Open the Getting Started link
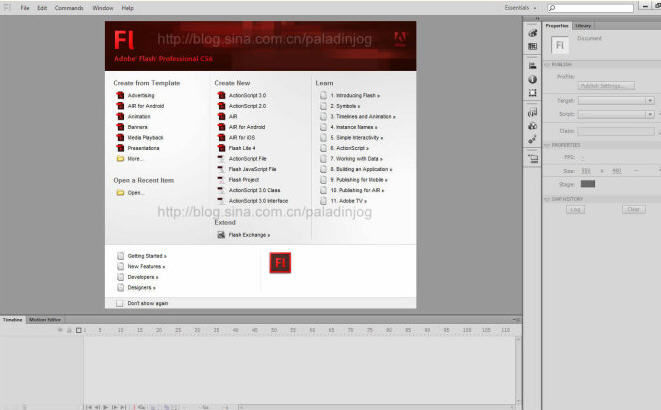The height and width of the screenshot is (410, 661). pos(147,256)
